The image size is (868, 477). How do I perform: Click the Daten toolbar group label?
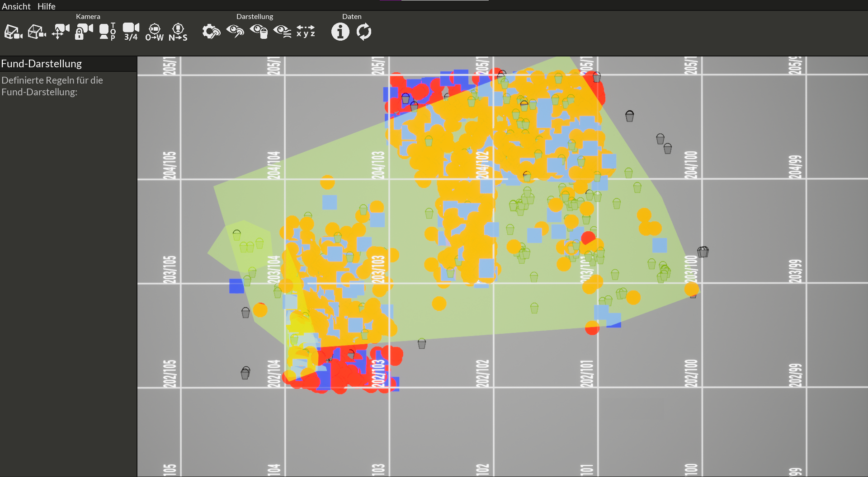pos(352,16)
